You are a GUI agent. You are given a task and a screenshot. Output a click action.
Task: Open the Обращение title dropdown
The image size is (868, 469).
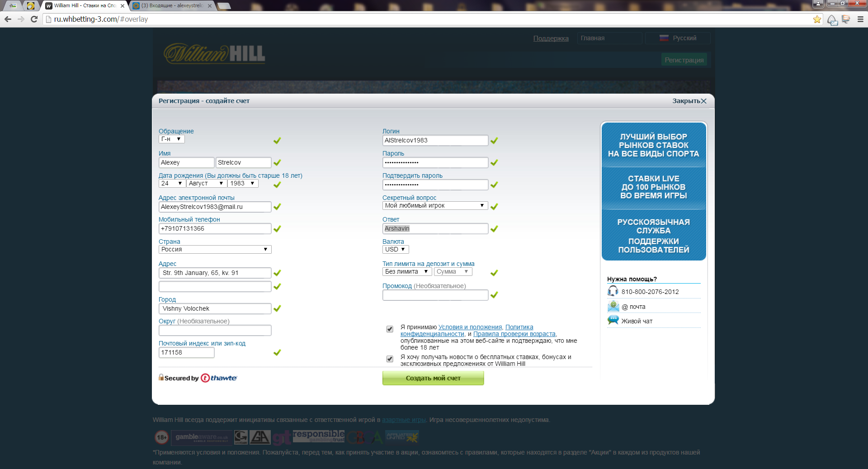pyautogui.click(x=171, y=139)
